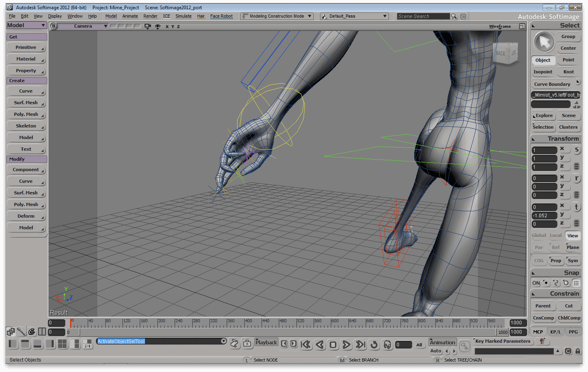Image resolution: width=588 pixels, height=372 pixels.
Task: Toggle Sym symmetry mode
Action: [x=573, y=261]
